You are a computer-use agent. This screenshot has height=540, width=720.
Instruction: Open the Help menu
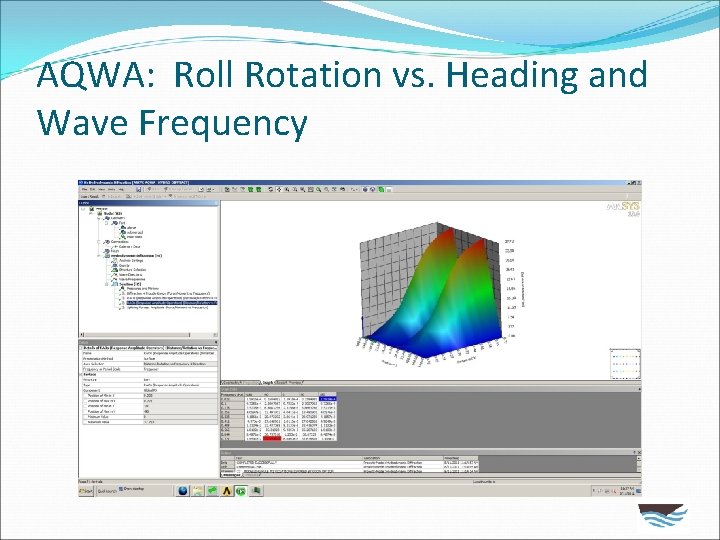pos(121,189)
